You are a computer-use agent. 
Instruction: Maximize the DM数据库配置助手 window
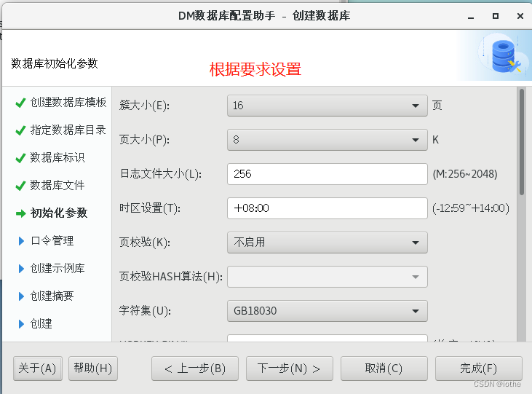(496, 16)
